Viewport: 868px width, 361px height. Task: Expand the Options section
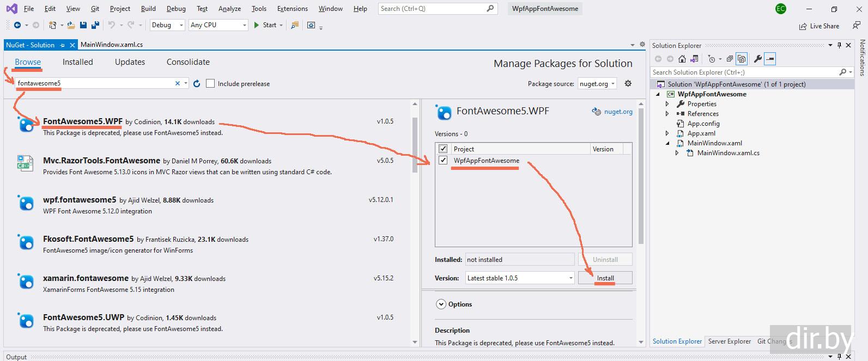tap(441, 304)
